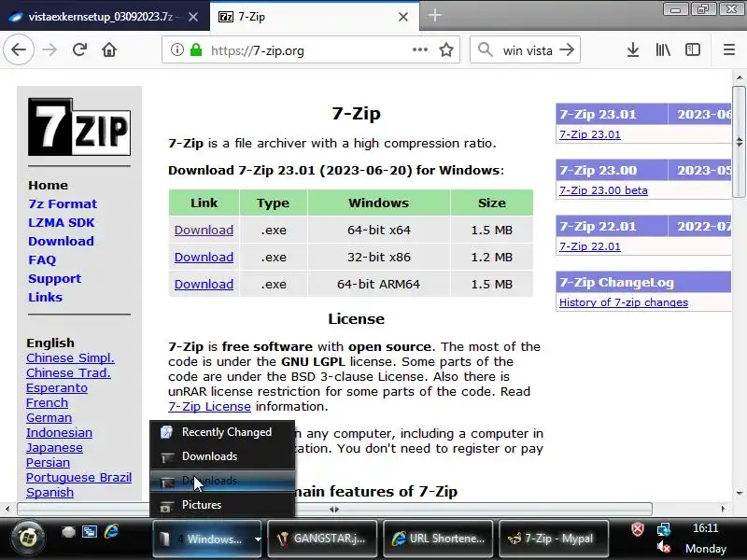Choose Pictures in the taskbar popup
The width and height of the screenshot is (747, 560).
click(x=222, y=505)
